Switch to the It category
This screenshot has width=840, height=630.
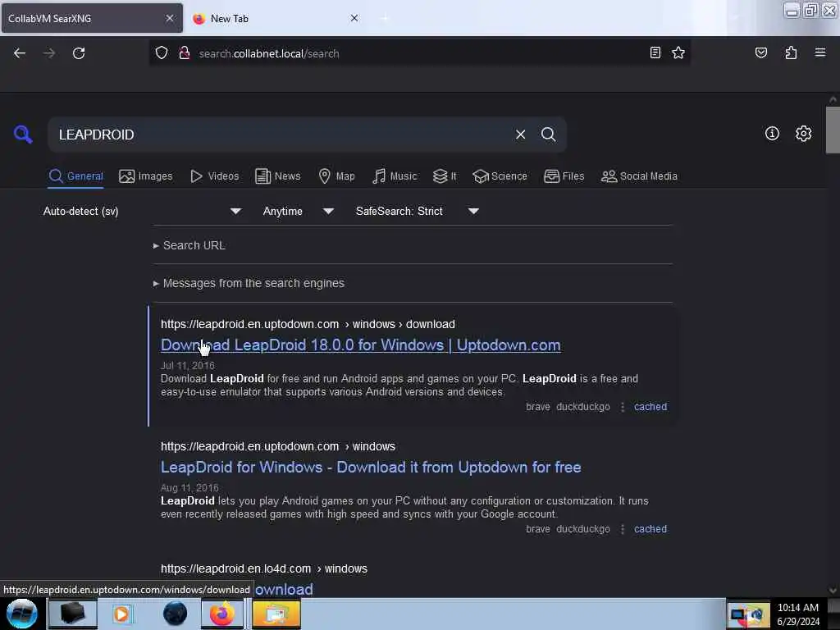point(445,176)
